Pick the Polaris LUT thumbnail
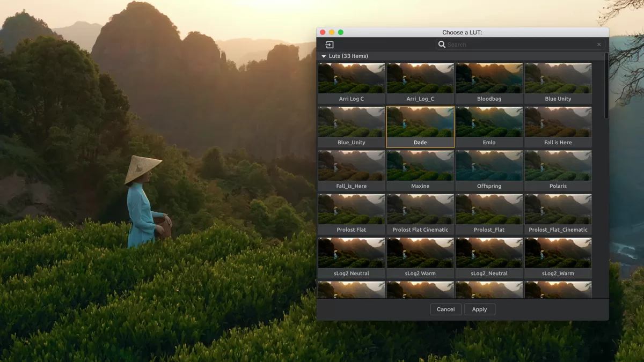The height and width of the screenshot is (362, 644). tap(558, 171)
